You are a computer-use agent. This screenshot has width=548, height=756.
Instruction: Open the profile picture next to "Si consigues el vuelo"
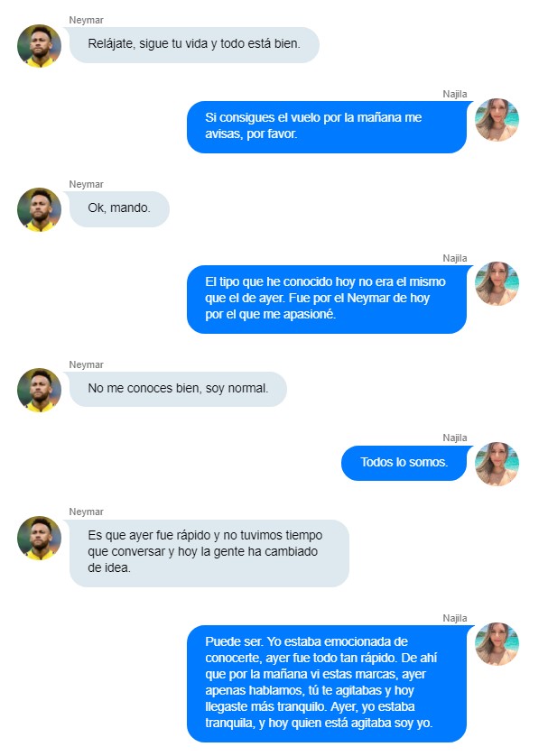tap(497, 120)
